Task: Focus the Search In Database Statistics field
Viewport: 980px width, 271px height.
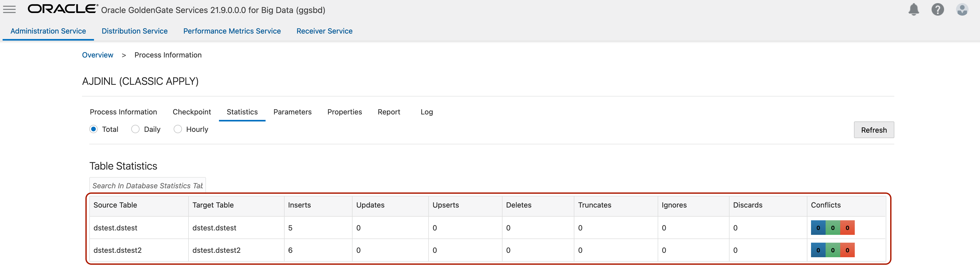Action: click(148, 185)
